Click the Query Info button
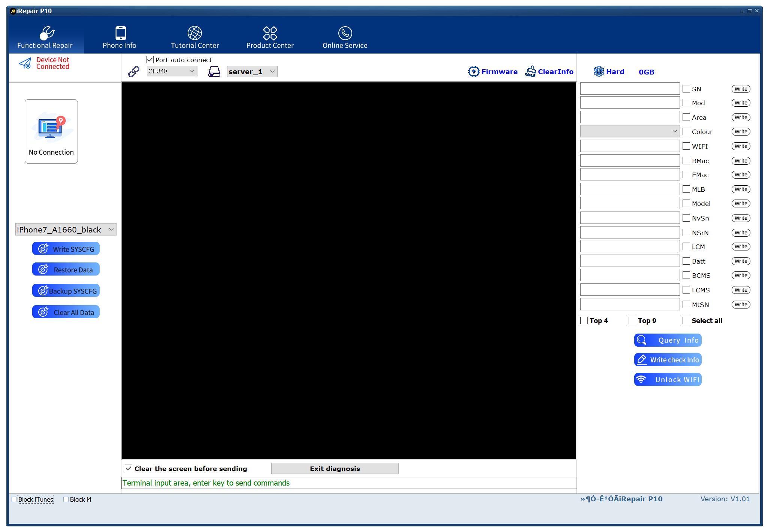Image resolution: width=768 pixels, height=532 pixels. tap(668, 340)
